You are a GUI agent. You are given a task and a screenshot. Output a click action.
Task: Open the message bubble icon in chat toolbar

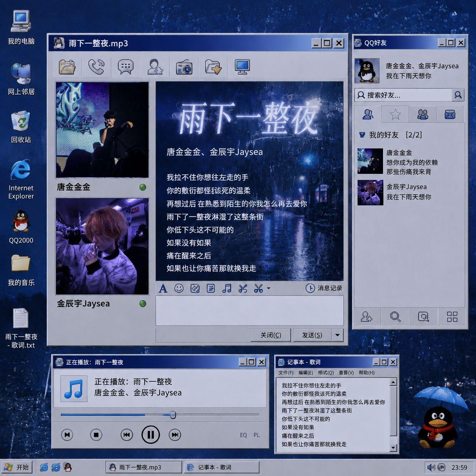coord(126,67)
